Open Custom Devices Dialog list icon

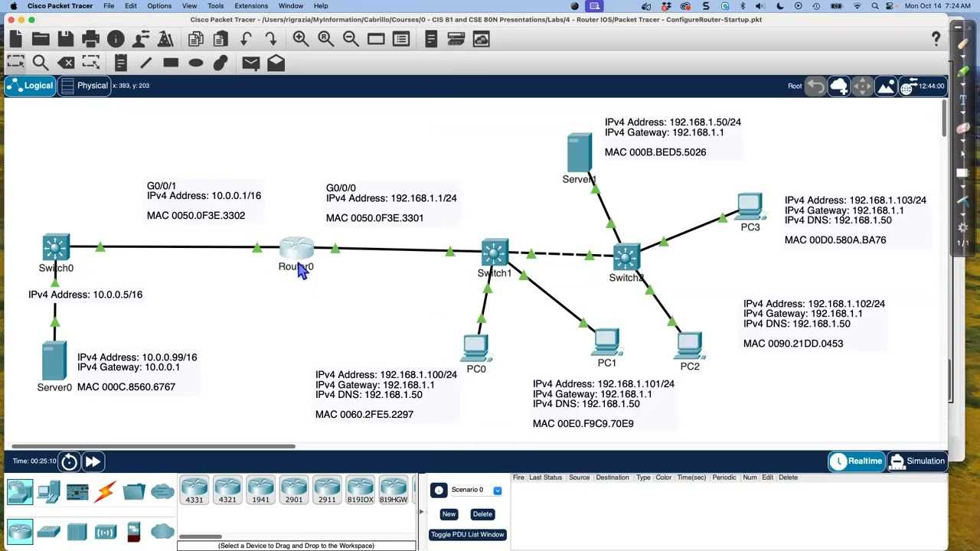coord(401,39)
